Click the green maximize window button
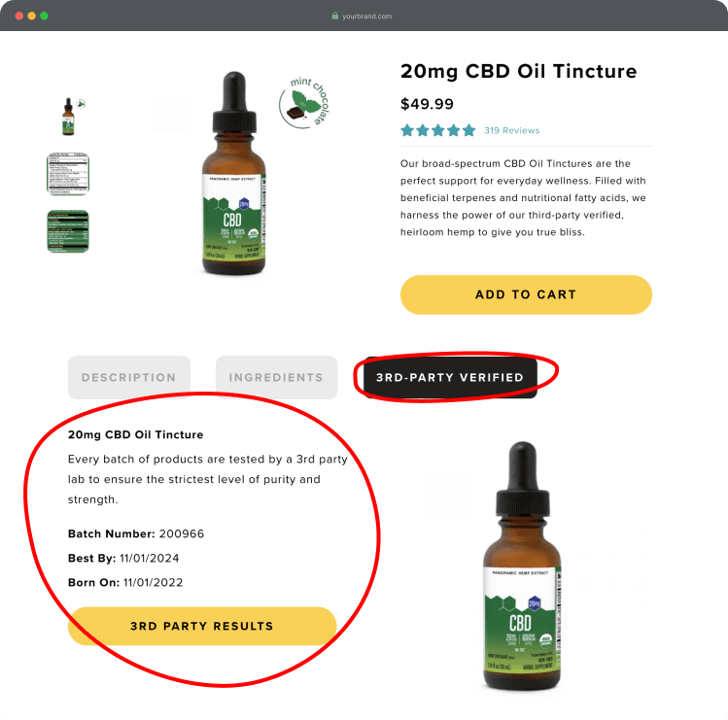This screenshot has width=728, height=720. click(x=44, y=16)
